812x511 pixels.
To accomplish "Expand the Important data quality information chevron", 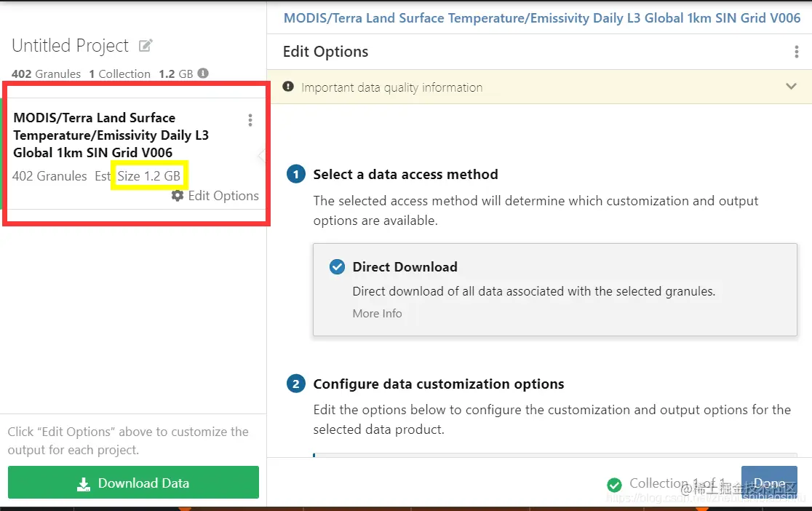I will (791, 87).
